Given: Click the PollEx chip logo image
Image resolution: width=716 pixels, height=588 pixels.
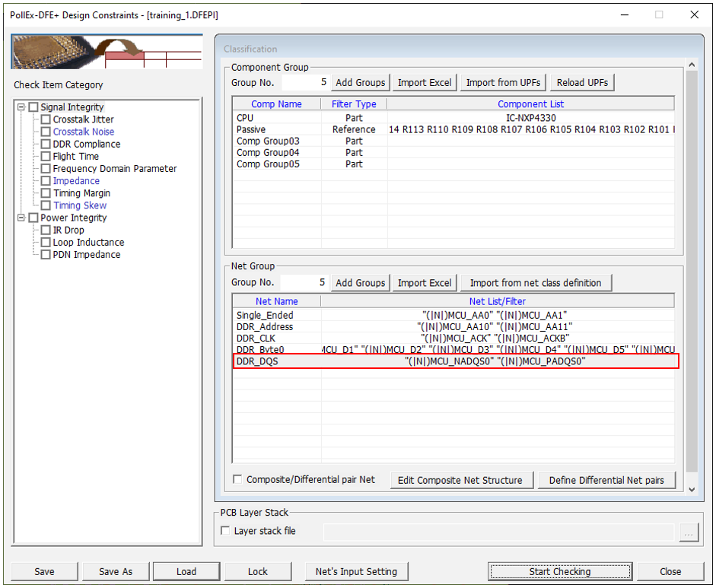Looking at the screenshot, I should 107,52.
